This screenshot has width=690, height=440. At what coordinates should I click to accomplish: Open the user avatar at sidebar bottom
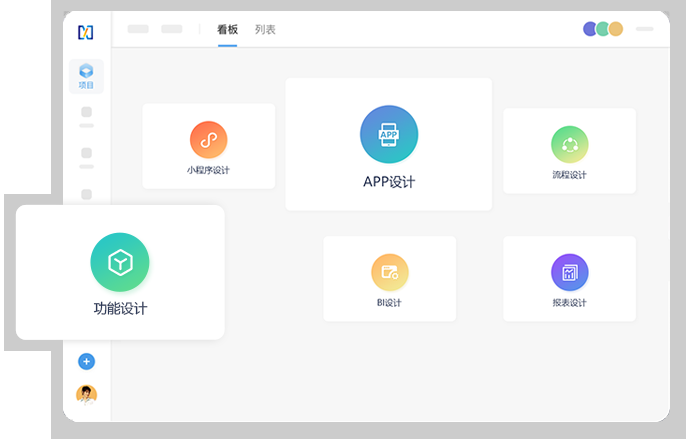pyautogui.click(x=86, y=394)
